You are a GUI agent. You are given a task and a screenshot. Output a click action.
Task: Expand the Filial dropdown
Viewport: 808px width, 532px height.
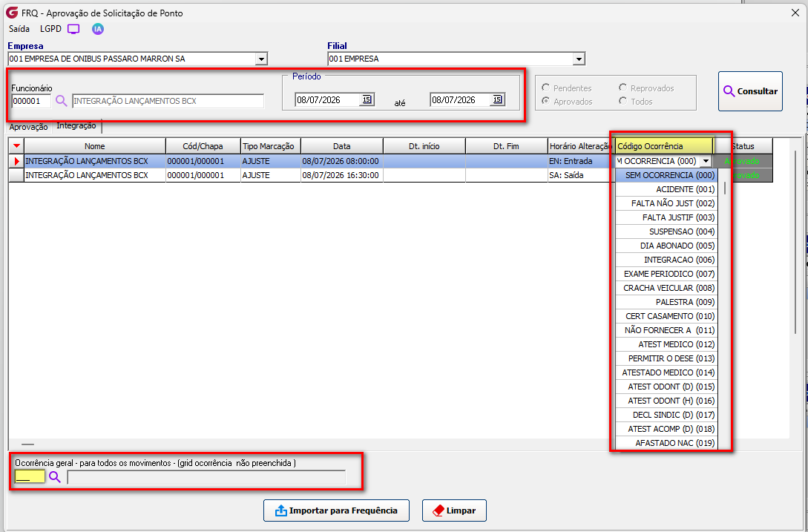pyautogui.click(x=579, y=59)
